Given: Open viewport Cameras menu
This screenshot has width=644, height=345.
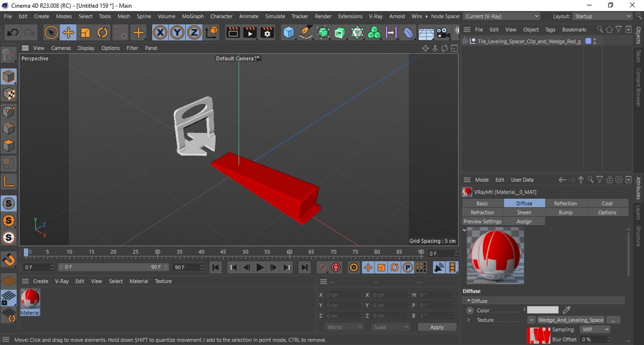Looking at the screenshot, I should pos(61,48).
